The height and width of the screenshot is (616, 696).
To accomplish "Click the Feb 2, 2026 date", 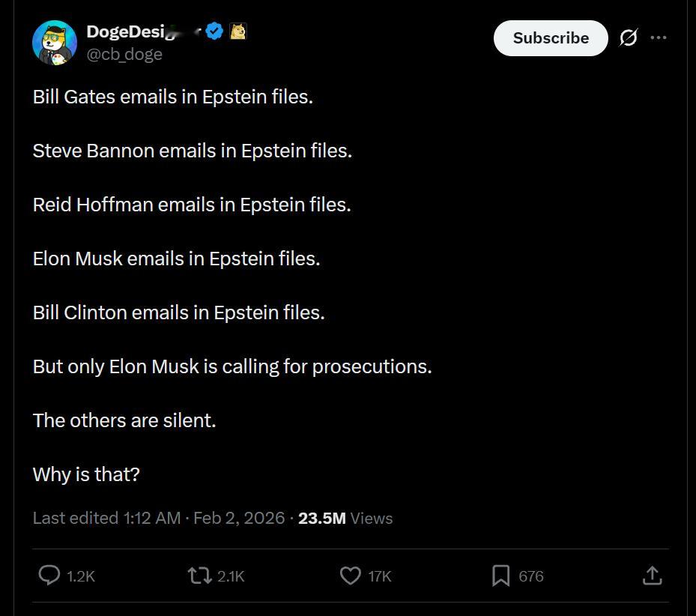I will tap(239, 518).
